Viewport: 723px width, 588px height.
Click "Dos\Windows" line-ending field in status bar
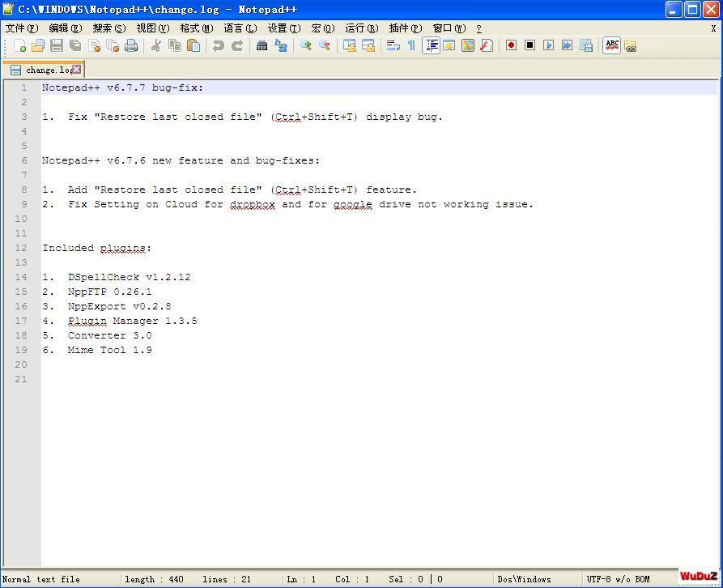tap(525, 579)
